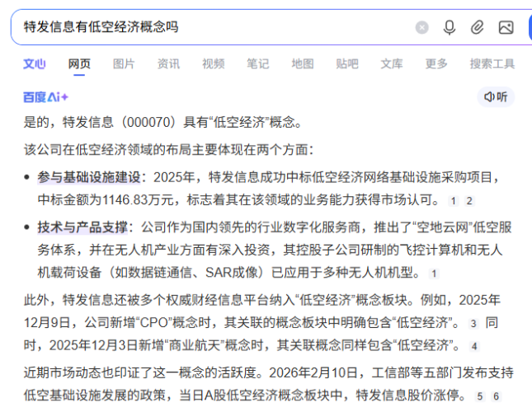Viewport: 532px width, 412px height.
Task: Switch to the 文心 tab
Action: click(x=35, y=63)
